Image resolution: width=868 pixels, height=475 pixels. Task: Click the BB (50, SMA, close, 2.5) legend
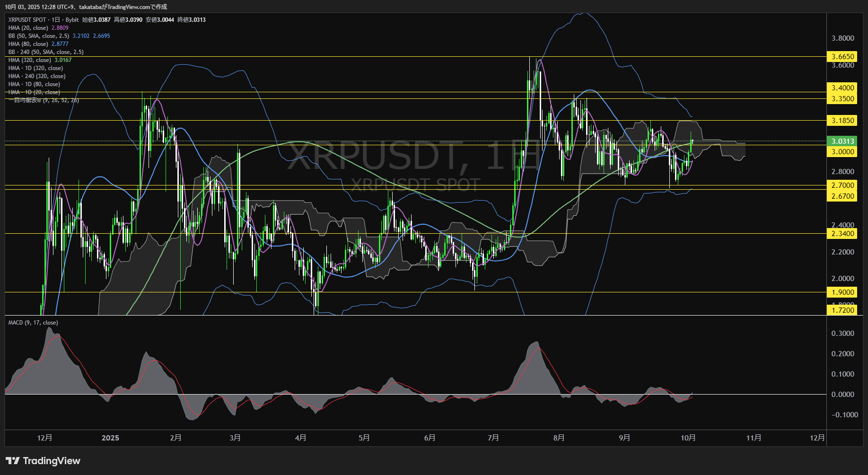39,36
